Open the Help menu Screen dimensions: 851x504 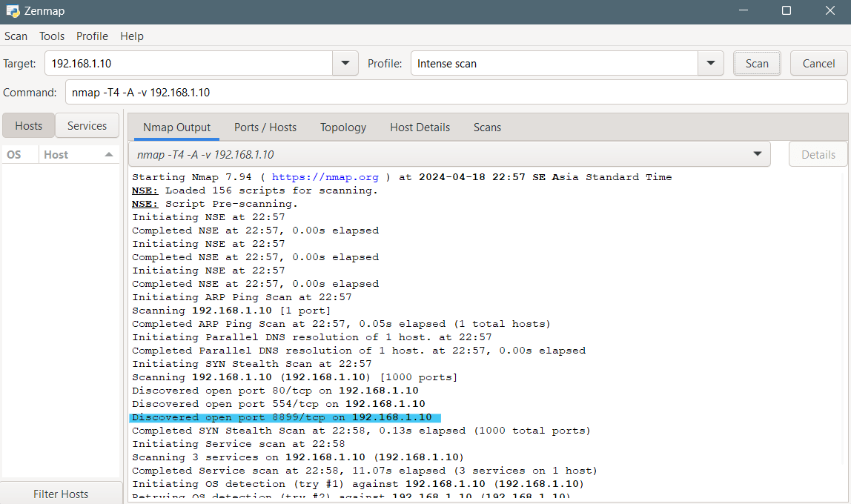pos(132,36)
